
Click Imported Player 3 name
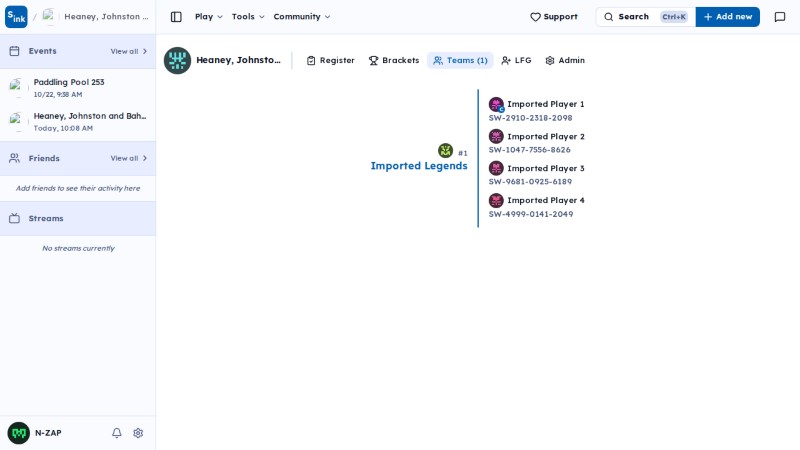click(546, 168)
